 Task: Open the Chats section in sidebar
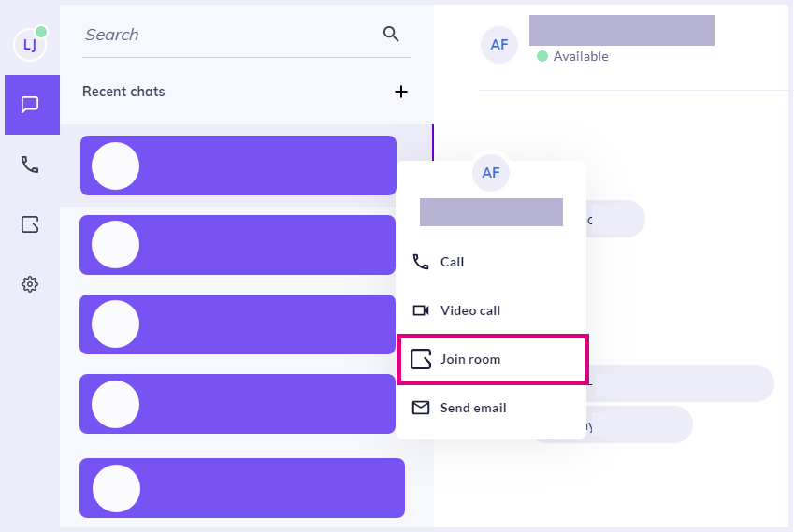32,105
